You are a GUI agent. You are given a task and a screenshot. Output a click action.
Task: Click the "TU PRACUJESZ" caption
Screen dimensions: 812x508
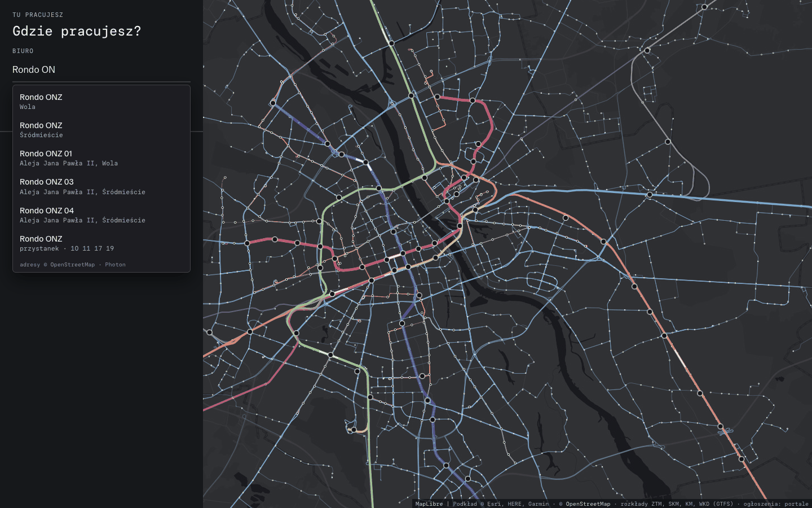pyautogui.click(x=38, y=15)
